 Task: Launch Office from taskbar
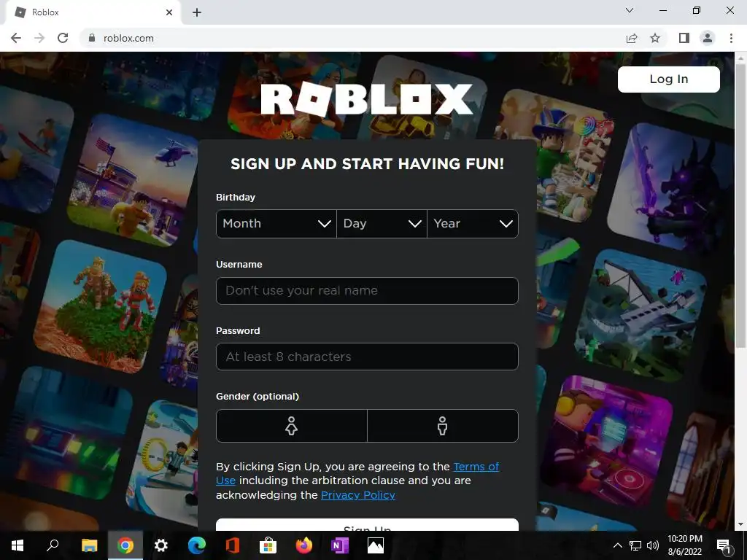pyautogui.click(x=233, y=545)
